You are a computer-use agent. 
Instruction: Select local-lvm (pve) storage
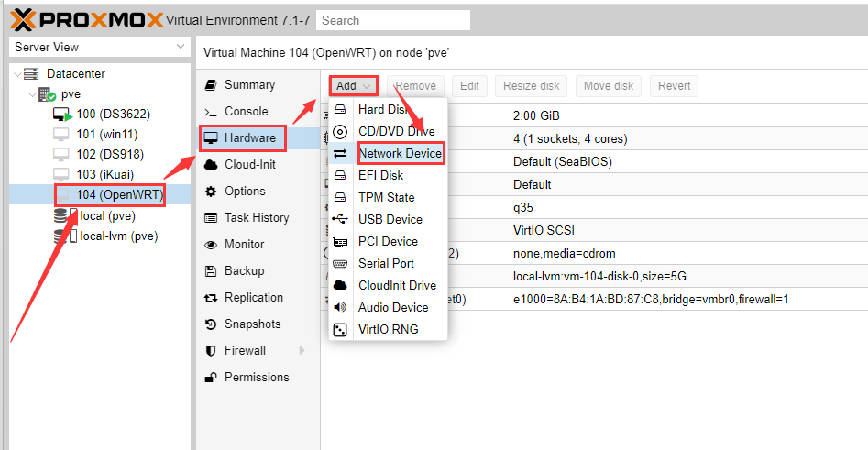click(118, 236)
